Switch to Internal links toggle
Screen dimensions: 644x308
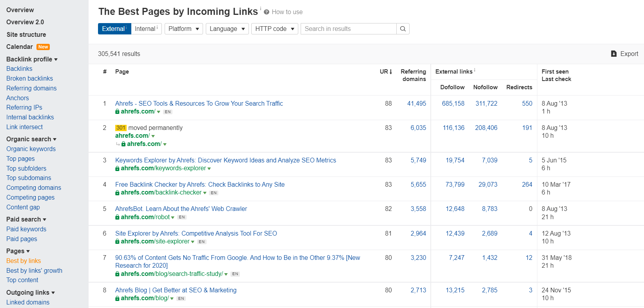point(146,29)
